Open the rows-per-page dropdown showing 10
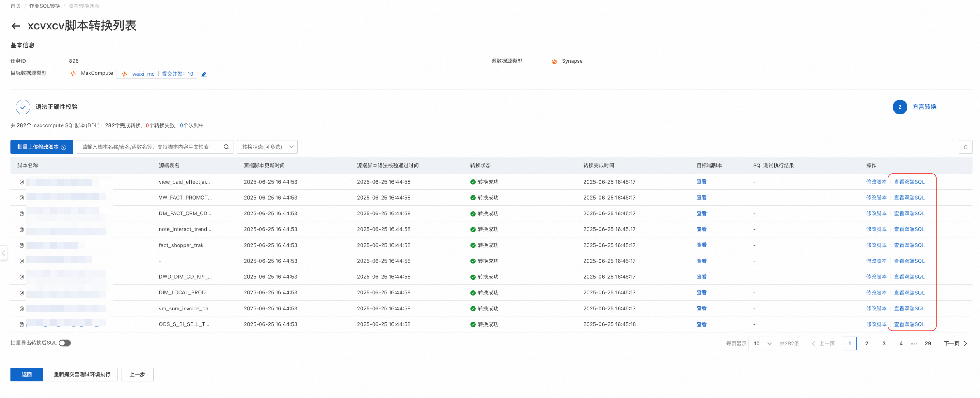 coord(762,343)
